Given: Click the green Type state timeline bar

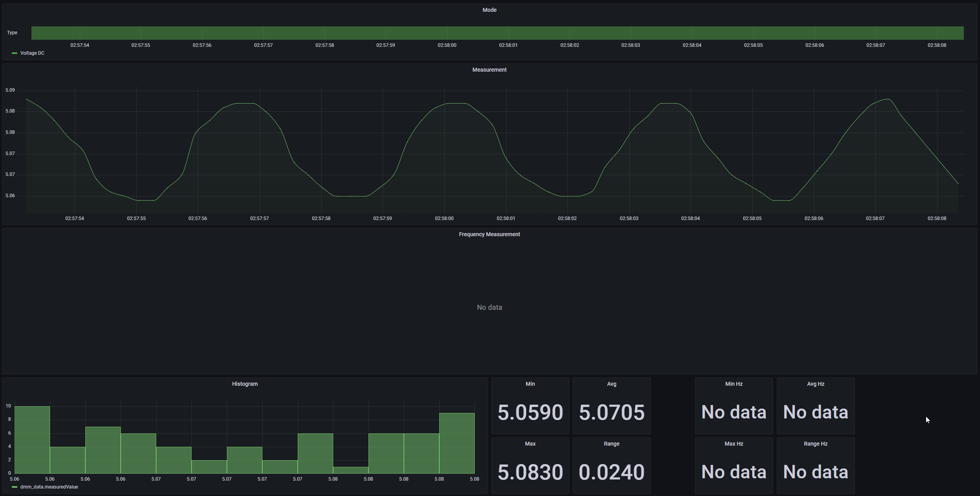Looking at the screenshot, I should (497, 33).
